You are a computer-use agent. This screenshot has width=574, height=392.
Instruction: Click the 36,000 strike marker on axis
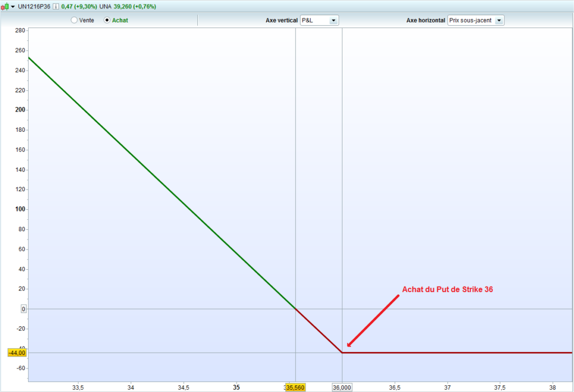tap(342, 388)
